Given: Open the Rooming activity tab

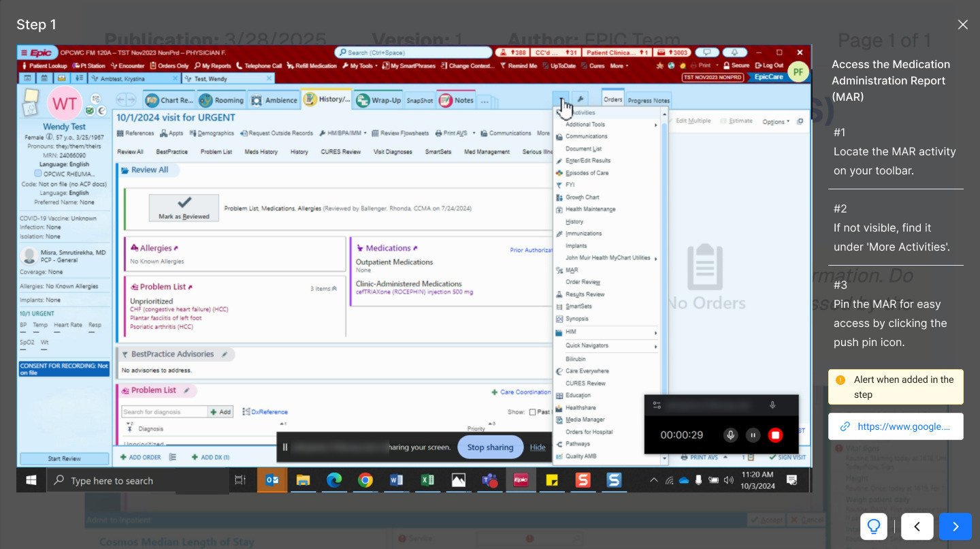Looking at the screenshot, I should click(223, 100).
